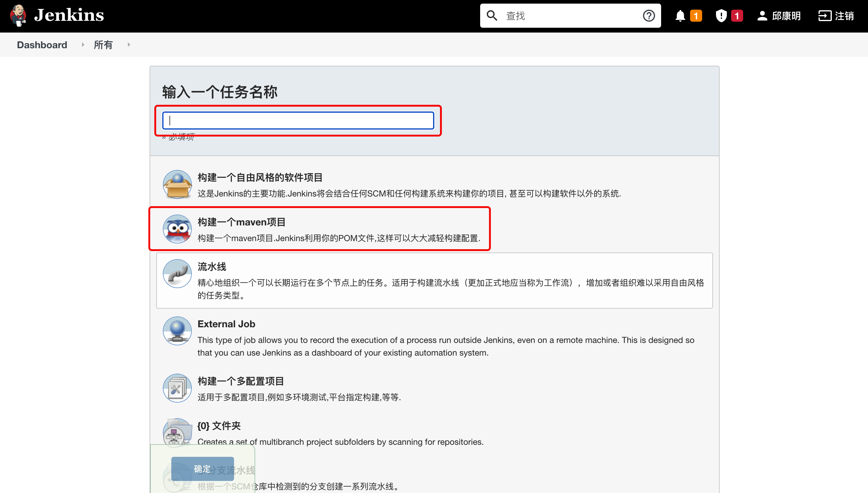Choose the multi-configuration project icon

click(x=177, y=388)
